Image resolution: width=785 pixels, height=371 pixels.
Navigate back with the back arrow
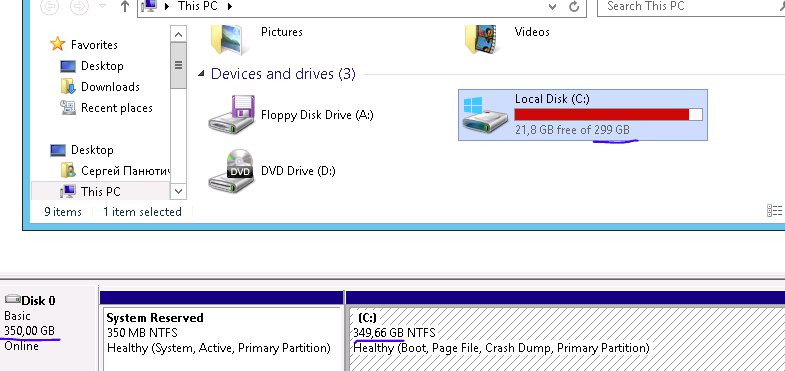tap(50, 7)
